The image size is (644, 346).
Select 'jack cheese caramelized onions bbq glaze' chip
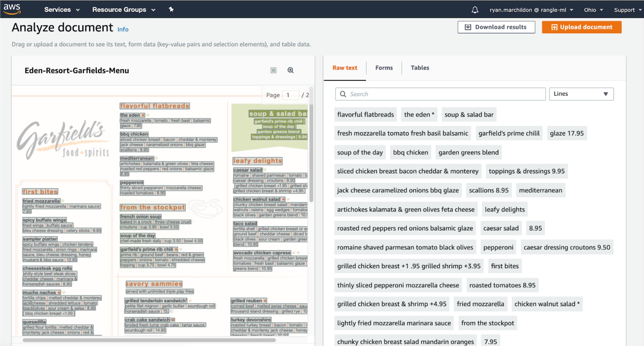coord(398,190)
